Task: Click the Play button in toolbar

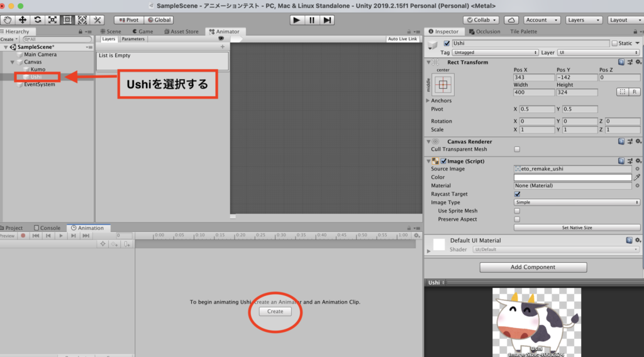Action: (x=297, y=19)
